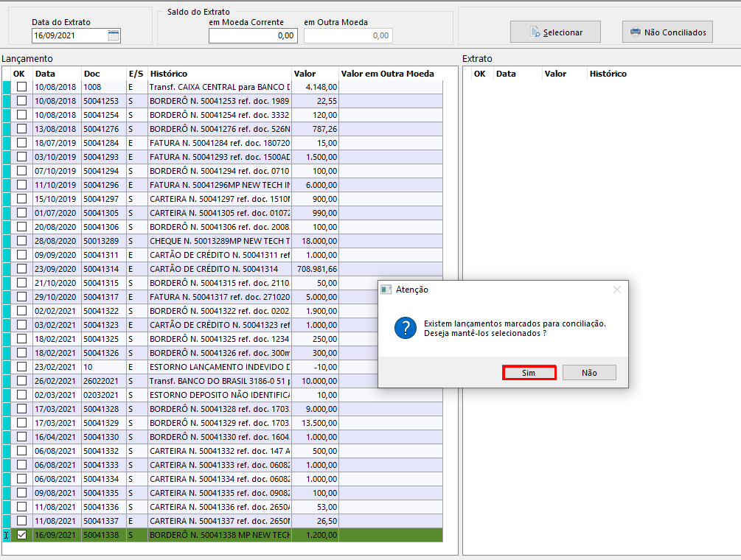Viewport: 741px width, 560px height.
Task: Select history ESTORNO DEPOSITO NÃO IDENTIFICA
Action: [x=220, y=395]
